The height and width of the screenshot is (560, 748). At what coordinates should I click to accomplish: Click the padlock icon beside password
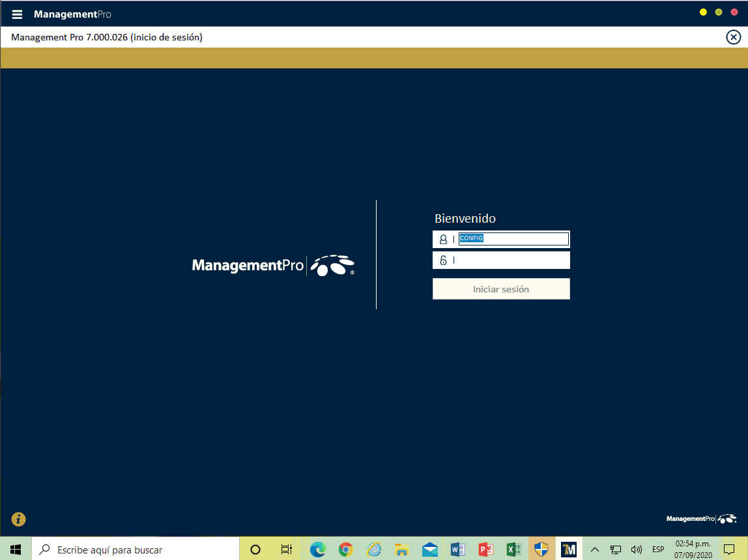443,260
